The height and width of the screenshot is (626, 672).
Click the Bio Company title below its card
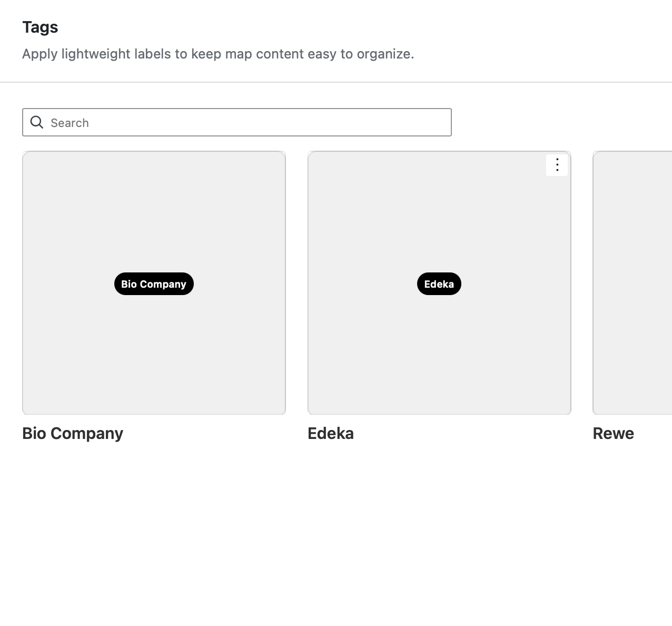(x=73, y=433)
